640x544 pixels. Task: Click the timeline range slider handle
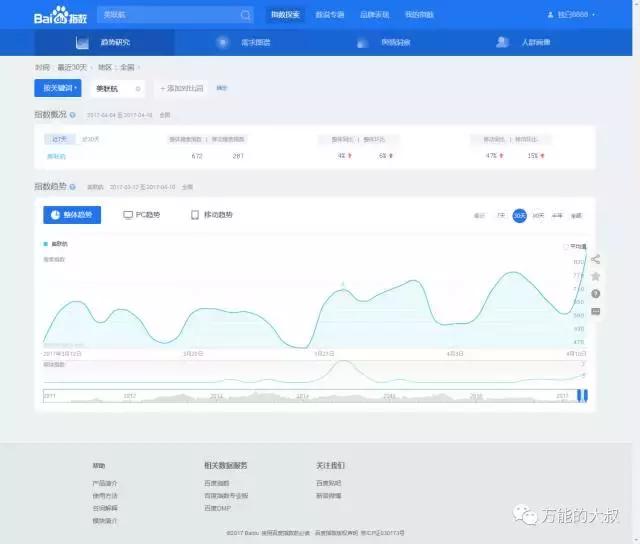point(585,397)
